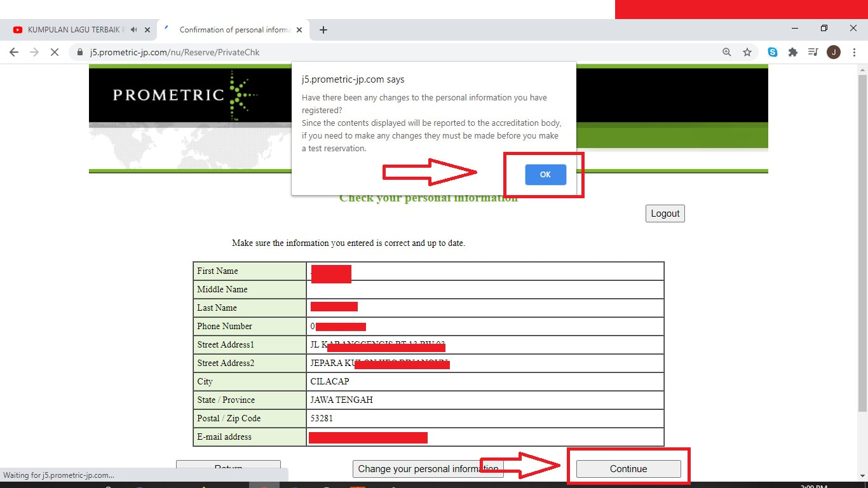Go back with the browser back arrow
The image size is (868, 488).
click(14, 52)
